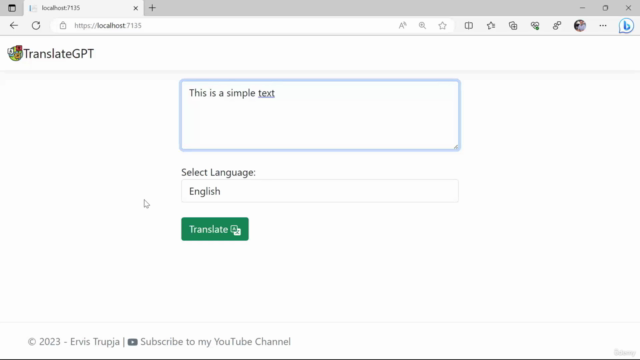Close the localhost:7135 tab
This screenshot has height=360, width=640.
coord(136,8)
